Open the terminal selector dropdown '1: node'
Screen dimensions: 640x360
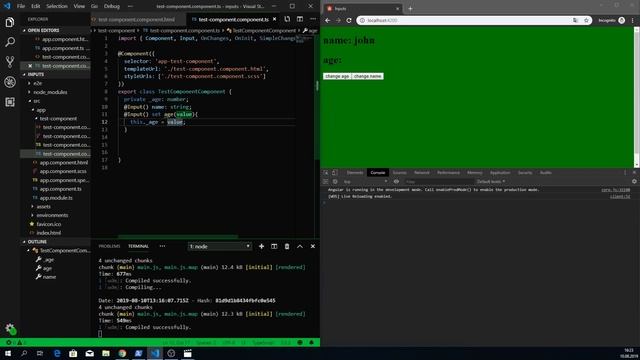(220, 247)
